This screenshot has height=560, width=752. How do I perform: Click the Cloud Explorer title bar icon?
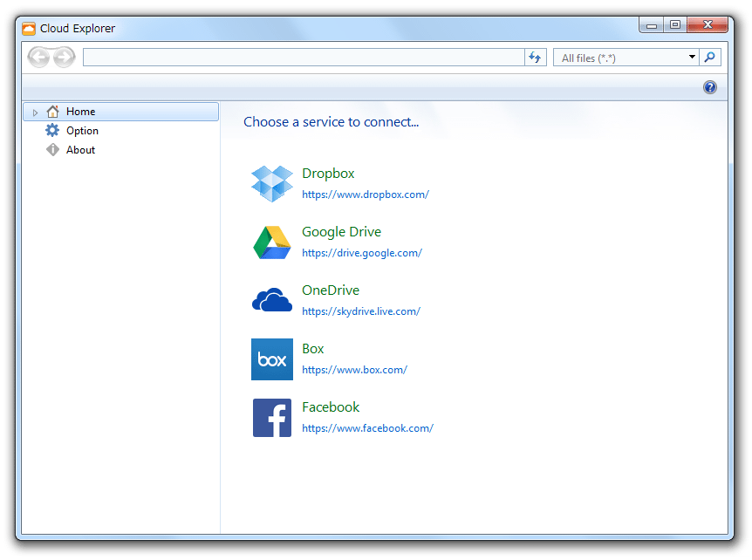click(29, 29)
